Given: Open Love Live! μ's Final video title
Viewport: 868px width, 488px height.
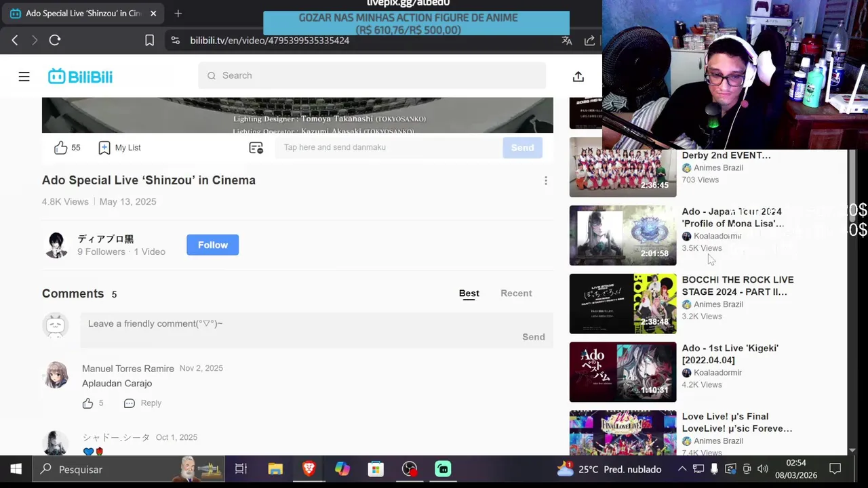Looking at the screenshot, I should [x=737, y=422].
